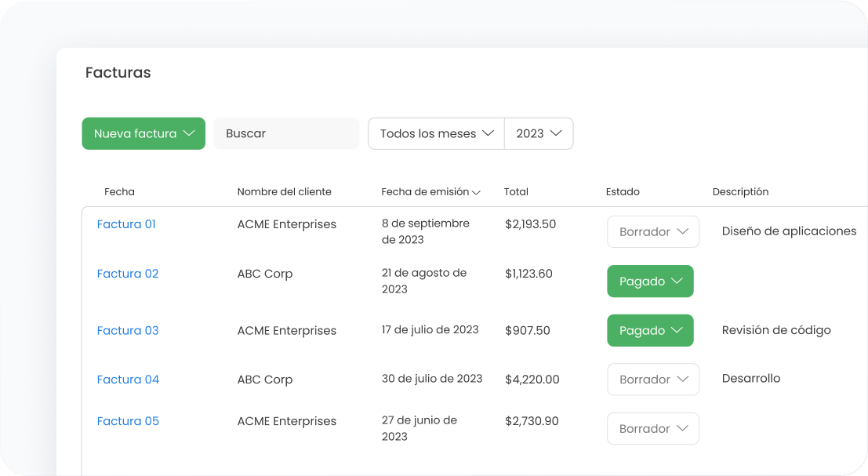Viewport: 868px width, 476px height.
Task: Change Factura 03 Pagado status dropdown
Action: click(651, 330)
